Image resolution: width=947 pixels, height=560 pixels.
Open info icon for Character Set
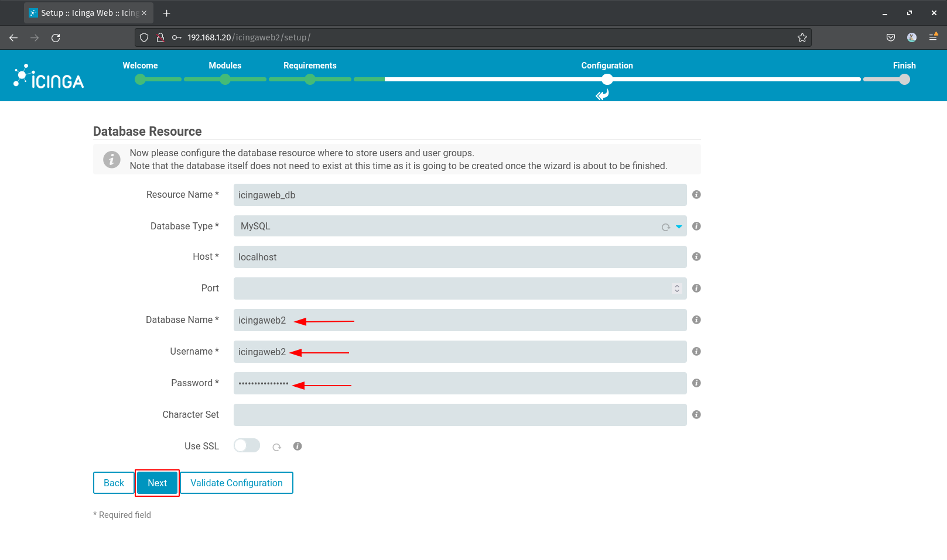(696, 414)
